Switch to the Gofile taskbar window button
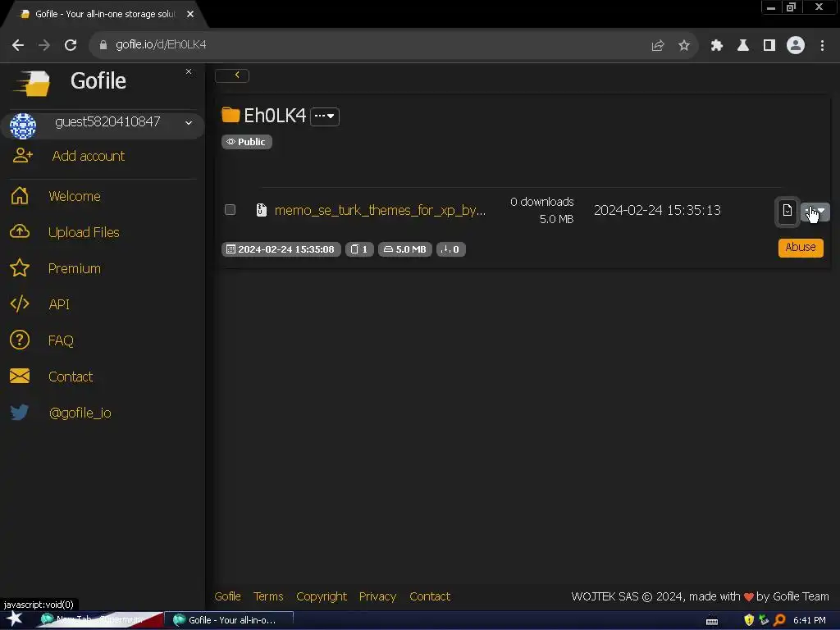This screenshot has width=840, height=630. pos(229,620)
